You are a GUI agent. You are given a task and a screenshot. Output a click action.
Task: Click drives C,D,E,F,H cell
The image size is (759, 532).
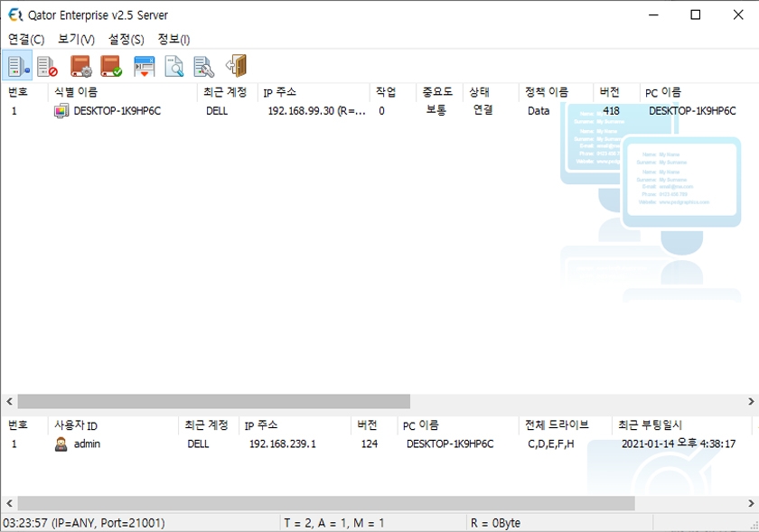[x=551, y=443]
